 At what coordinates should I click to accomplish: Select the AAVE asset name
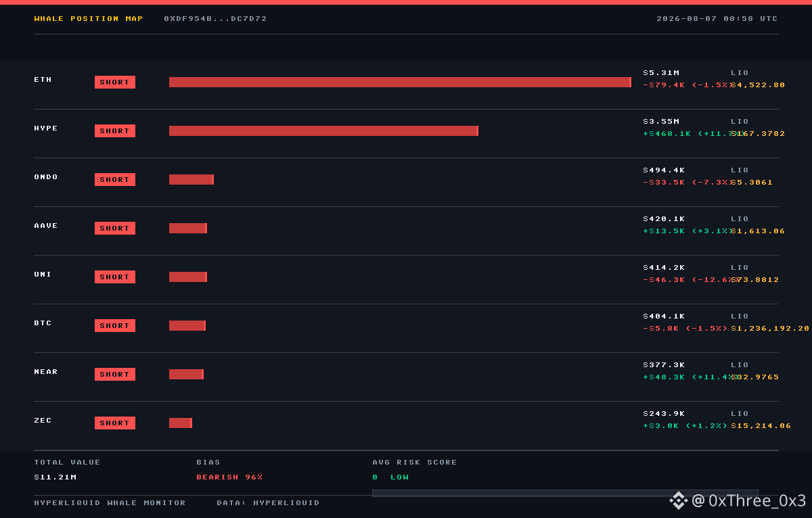(x=46, y=226)
